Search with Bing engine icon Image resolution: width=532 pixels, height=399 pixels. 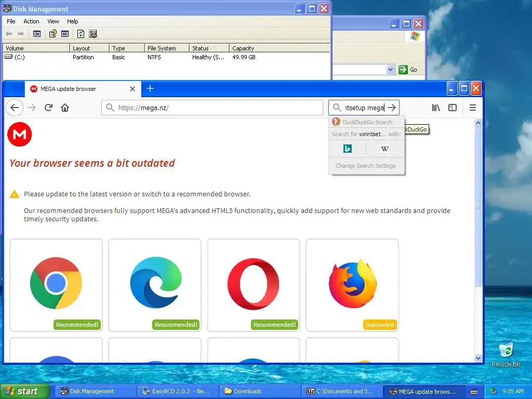point(348,149)
